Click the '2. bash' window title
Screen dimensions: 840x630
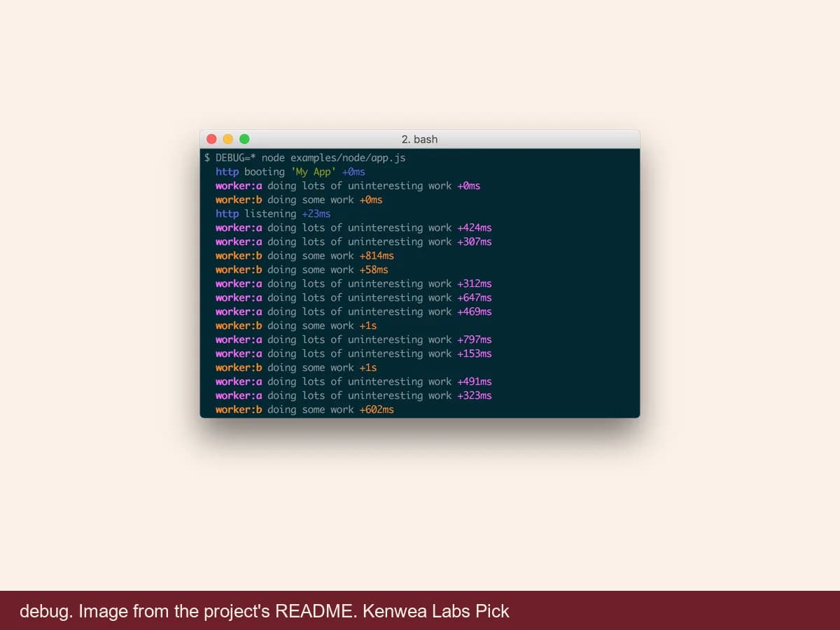point(419,139)
